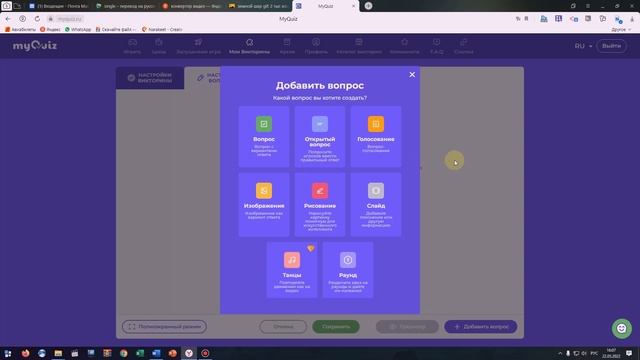The image size is (640, 360).
Task: Click the red screen recorder taskbar icon
Action: coord(205,353)
